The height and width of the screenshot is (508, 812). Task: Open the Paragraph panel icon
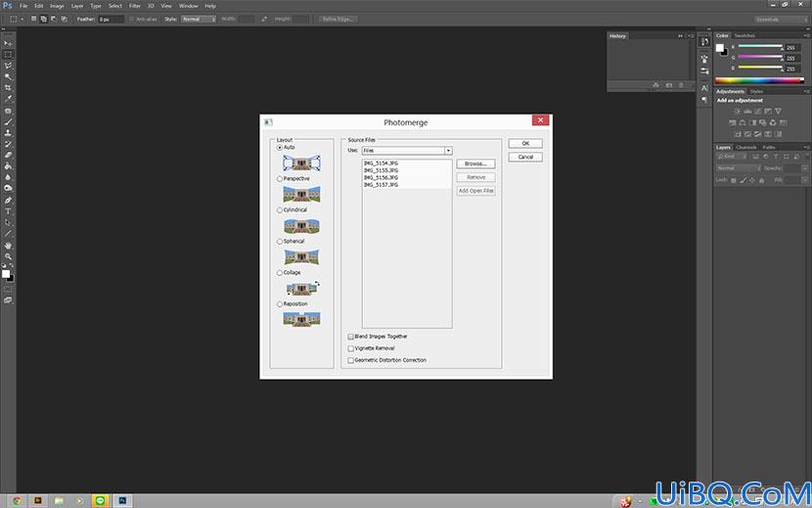tap(704, 100)
